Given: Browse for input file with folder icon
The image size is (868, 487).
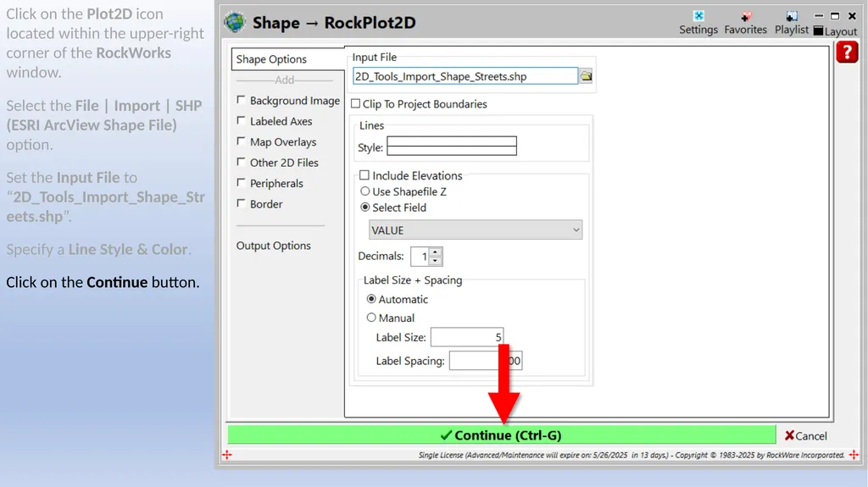Looking at the screenshot, I should 586,76.
